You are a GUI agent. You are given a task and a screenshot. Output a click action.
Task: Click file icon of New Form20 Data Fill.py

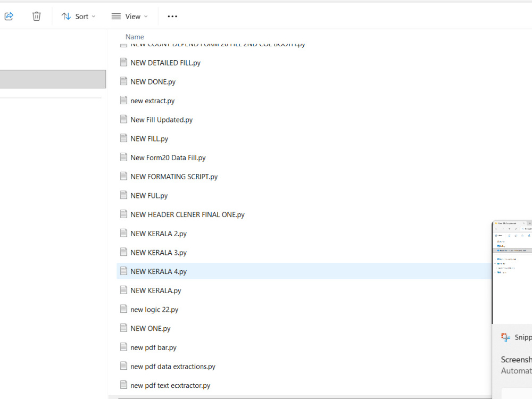(123, 157)
